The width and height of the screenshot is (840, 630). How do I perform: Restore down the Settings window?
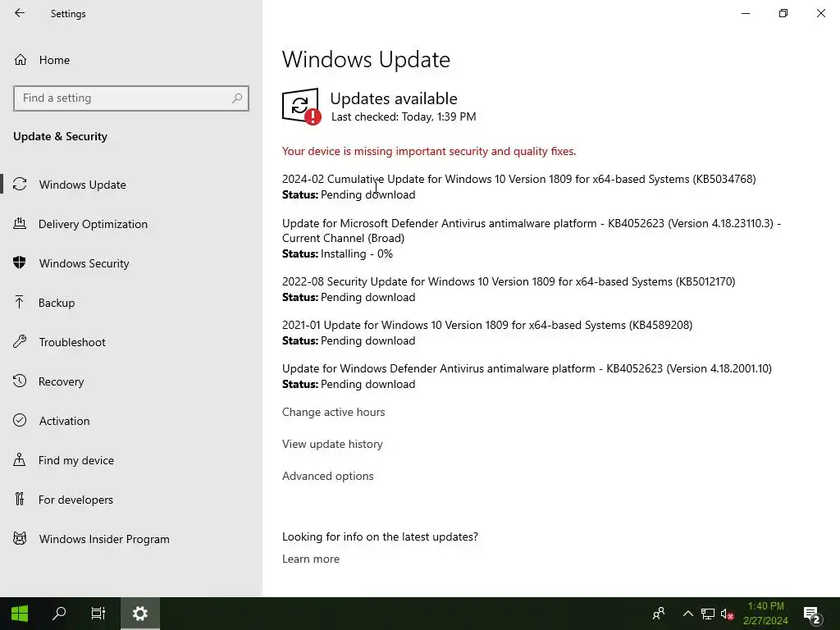[783, 13]
